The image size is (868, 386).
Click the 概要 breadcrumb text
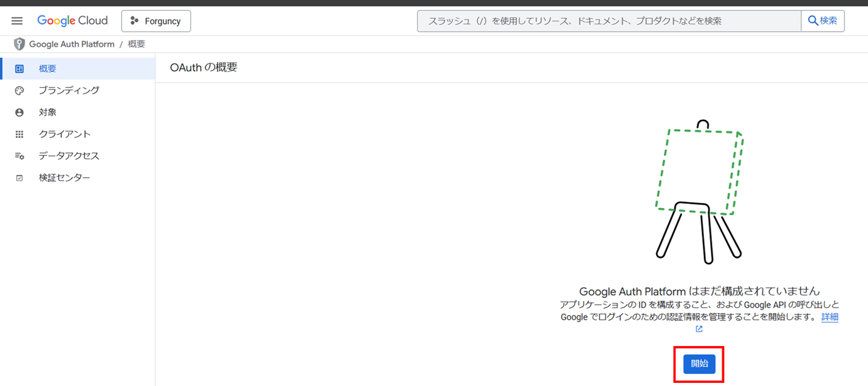pyautogui.click(x=137, y=44)
